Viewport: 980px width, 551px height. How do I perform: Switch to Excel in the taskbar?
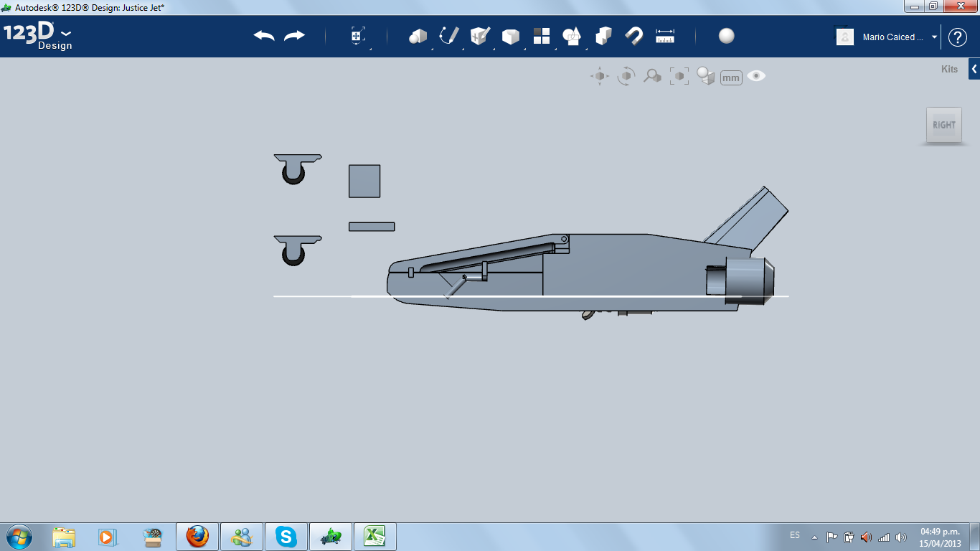coord(375,537)
